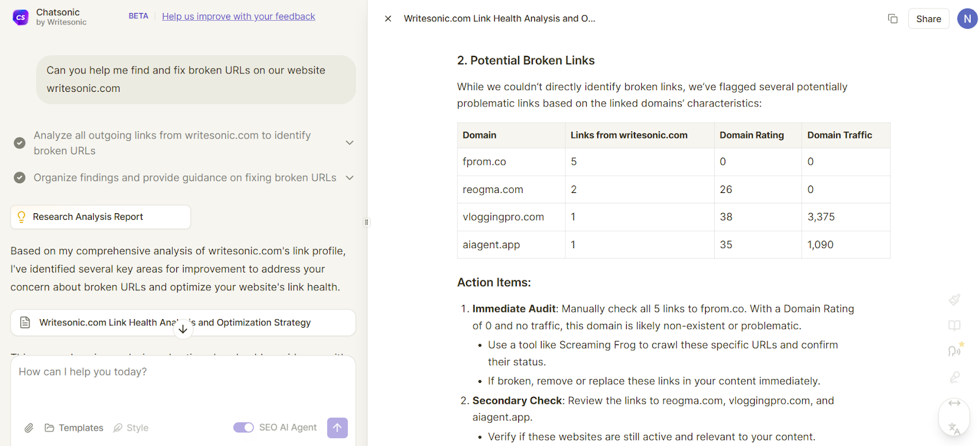Copy the report using the copy icon
The height and width of the screenshot is (446, 980).
(x=892, y=19)
